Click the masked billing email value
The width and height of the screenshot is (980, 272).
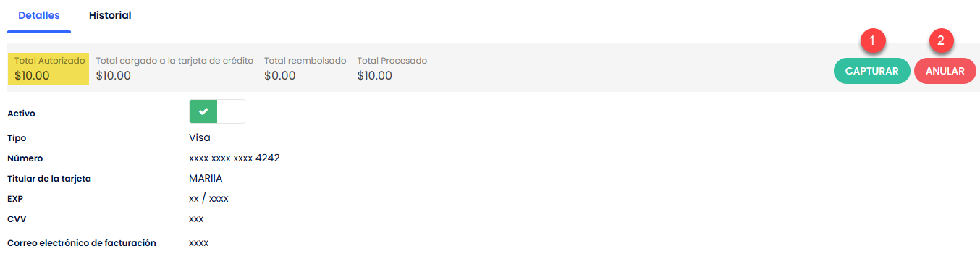pos(198,243)
